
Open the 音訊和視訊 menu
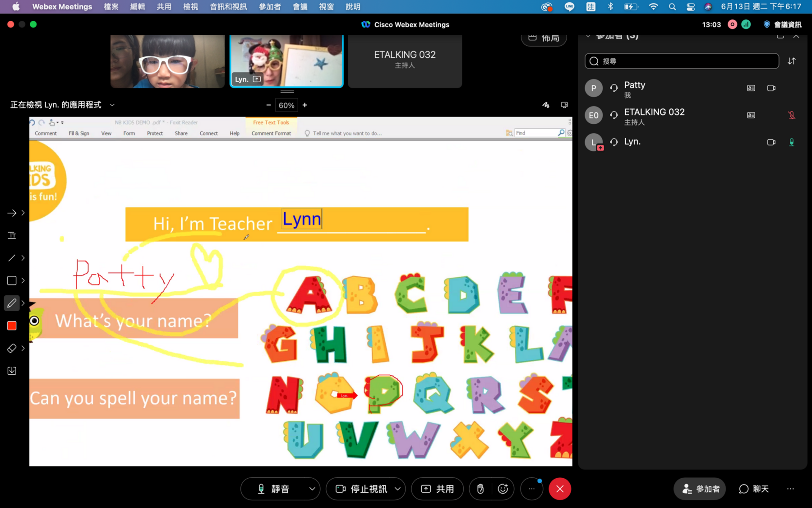pos(228,7)
